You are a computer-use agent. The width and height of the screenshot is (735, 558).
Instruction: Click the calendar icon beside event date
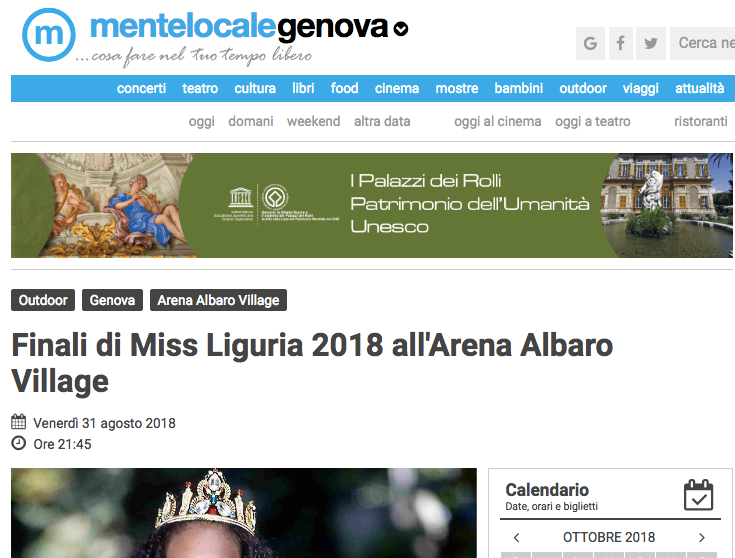tap(18, 422)
